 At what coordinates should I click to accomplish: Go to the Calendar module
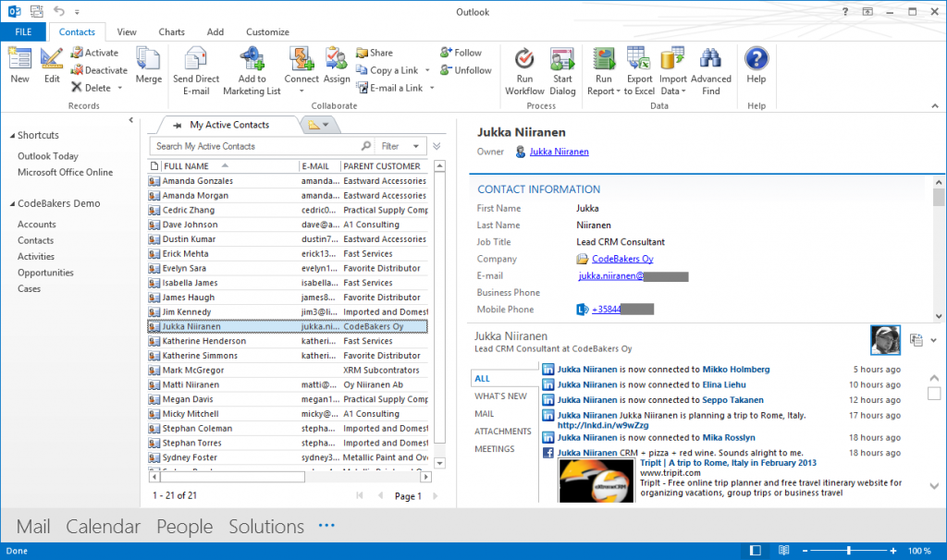tap(103, 526)
